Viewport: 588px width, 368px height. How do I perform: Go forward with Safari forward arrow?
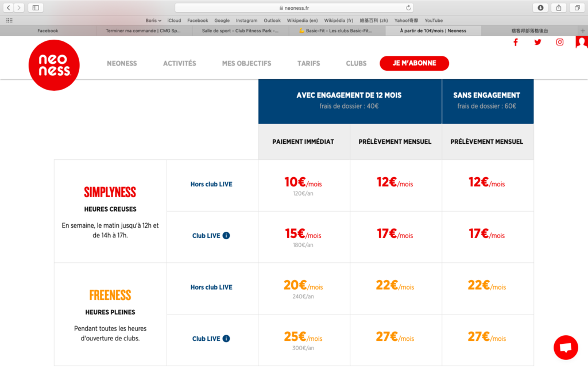[19, 7]
